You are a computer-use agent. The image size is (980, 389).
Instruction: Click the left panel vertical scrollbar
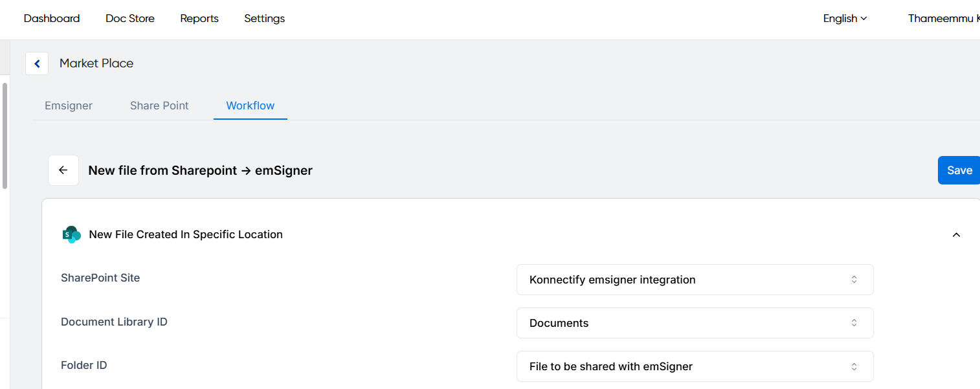coord(5,136)
